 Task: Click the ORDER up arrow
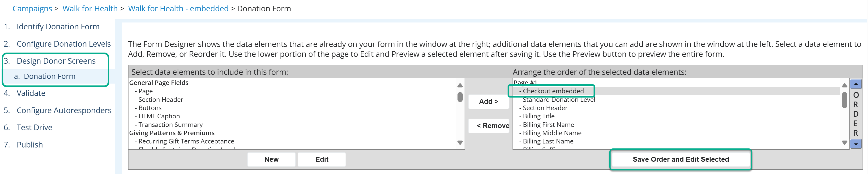(856, 84)
